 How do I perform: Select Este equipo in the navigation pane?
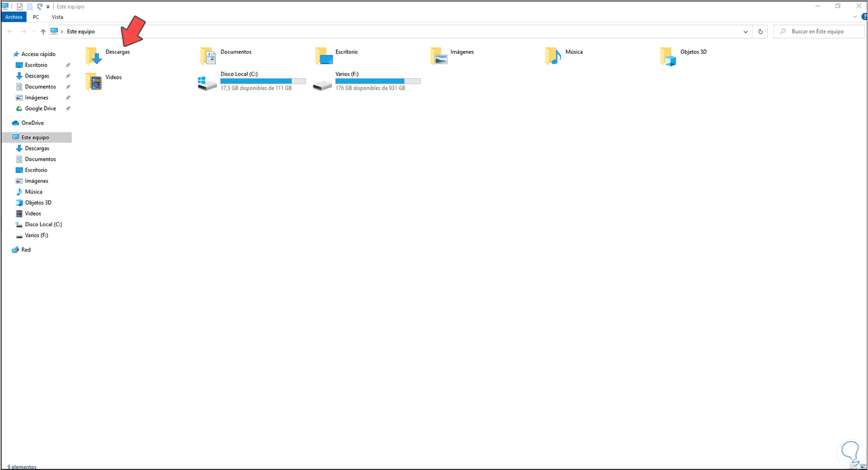36,137
